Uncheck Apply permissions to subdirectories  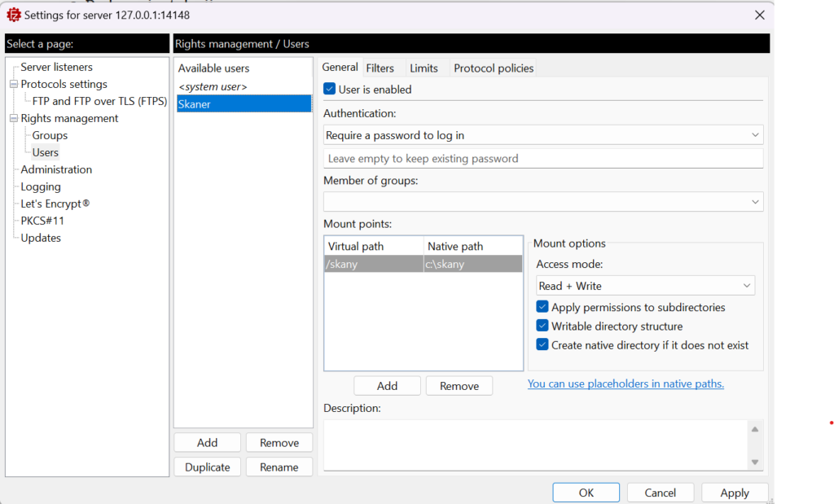pyautogui.click(x=542, y=307)
